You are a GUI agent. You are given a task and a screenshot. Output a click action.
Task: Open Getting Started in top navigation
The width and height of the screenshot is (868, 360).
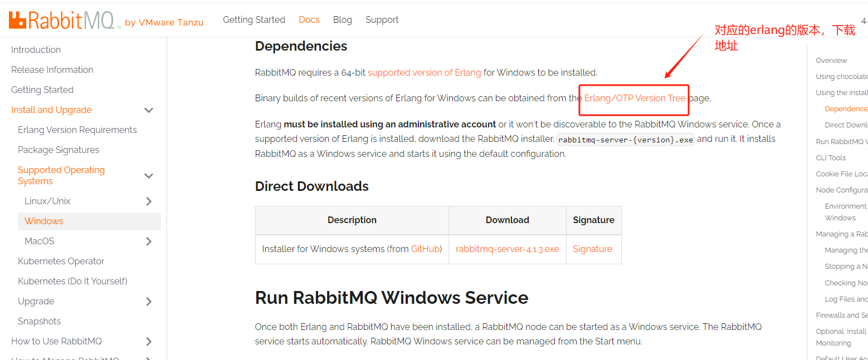click(254, 20)
